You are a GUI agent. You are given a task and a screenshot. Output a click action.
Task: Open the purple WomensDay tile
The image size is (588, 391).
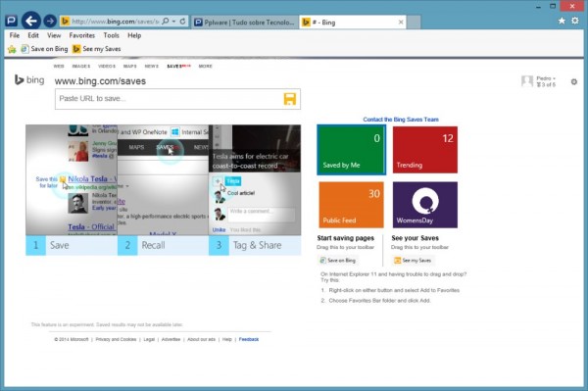pyautogui.click(x=425, y=205)
